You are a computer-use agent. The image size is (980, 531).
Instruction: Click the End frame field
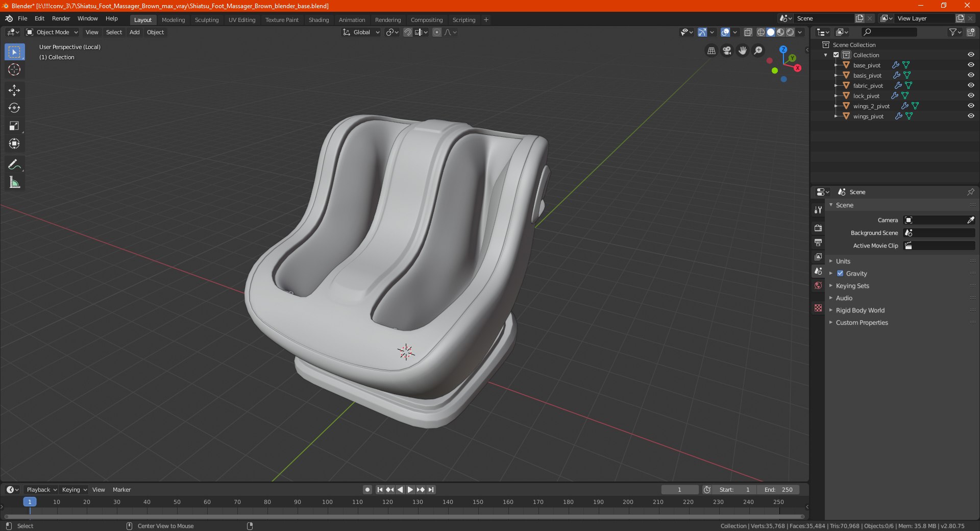click(x=778, y=490)
